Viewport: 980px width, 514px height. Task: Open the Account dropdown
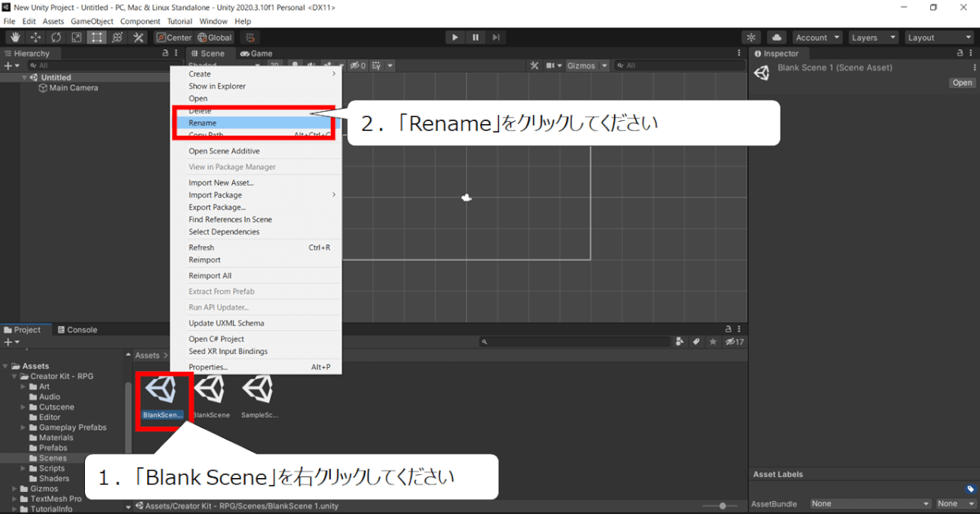(x=817, y=38)
